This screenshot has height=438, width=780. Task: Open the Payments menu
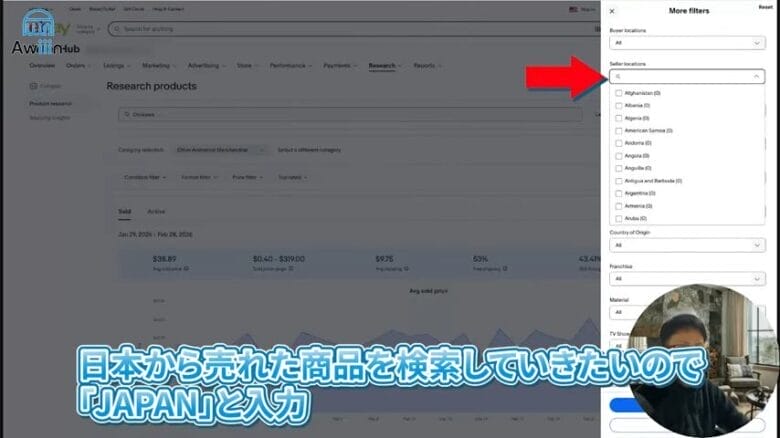click(339, 66)
